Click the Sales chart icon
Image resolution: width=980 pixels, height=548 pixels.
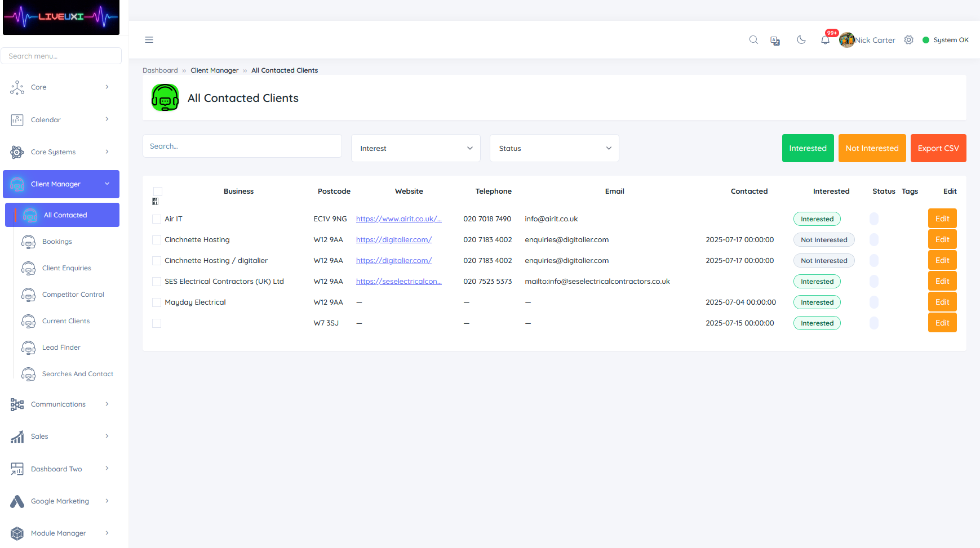[17, 436]
